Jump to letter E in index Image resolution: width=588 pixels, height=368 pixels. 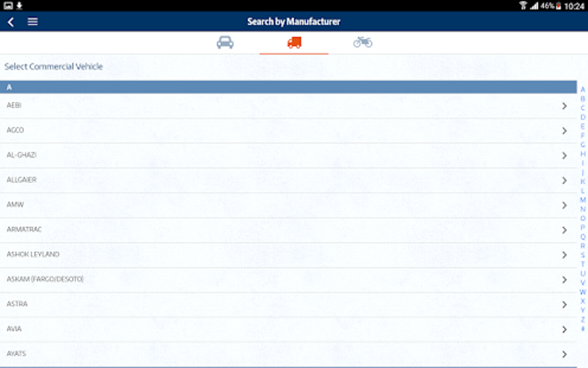coord(583,126)
